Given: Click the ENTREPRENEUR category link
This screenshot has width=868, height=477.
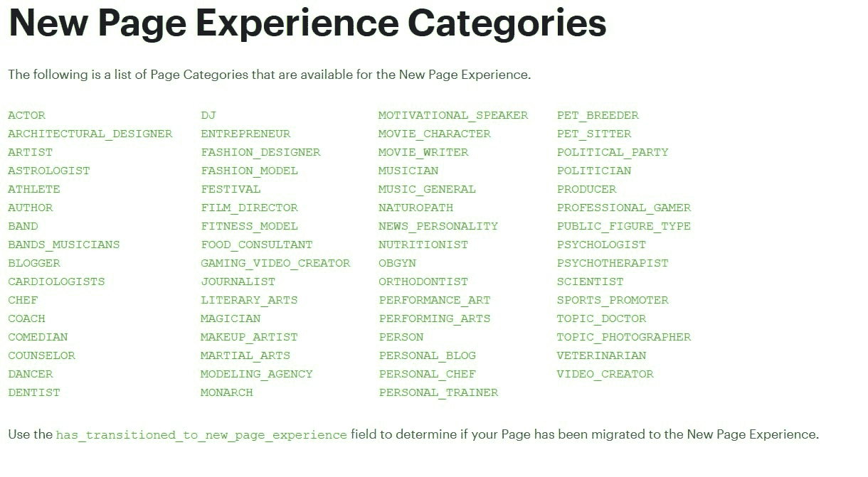Looking at the screenshot, I should pos(245,134).
